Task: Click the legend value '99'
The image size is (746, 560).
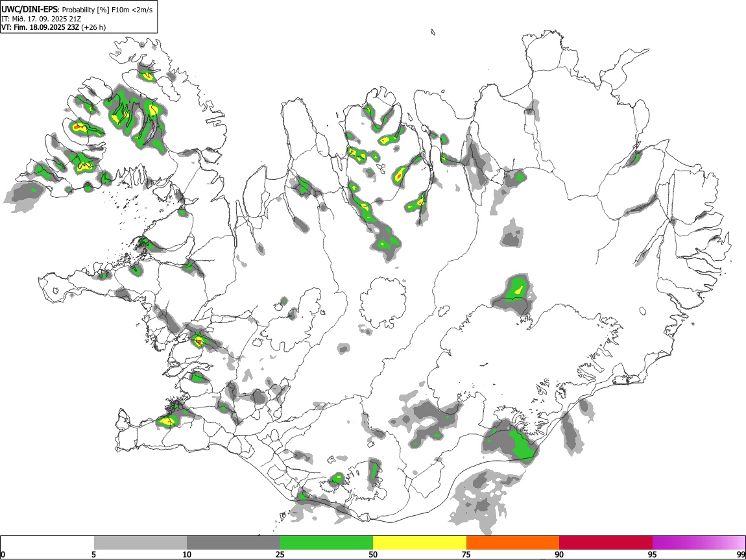Action: tap(741, 554)
